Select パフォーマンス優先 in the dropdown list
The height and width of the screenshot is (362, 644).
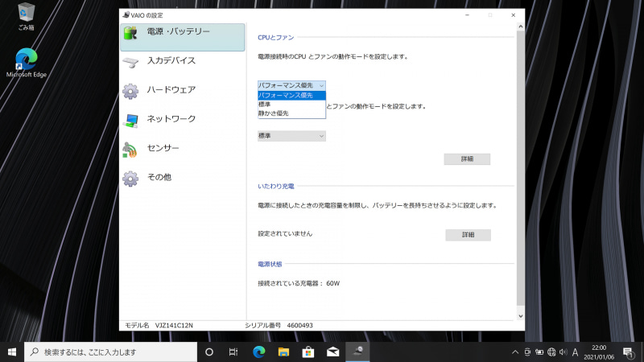[291, 95]
